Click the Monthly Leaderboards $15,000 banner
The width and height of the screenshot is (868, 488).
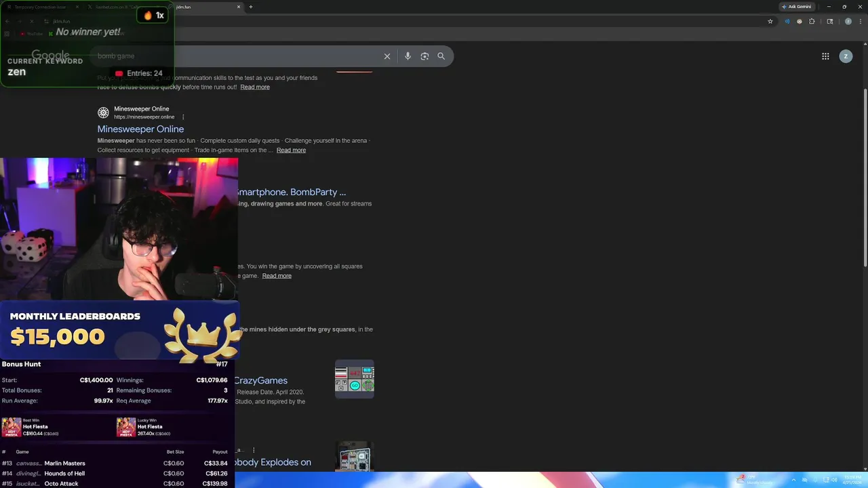(119, 330)
